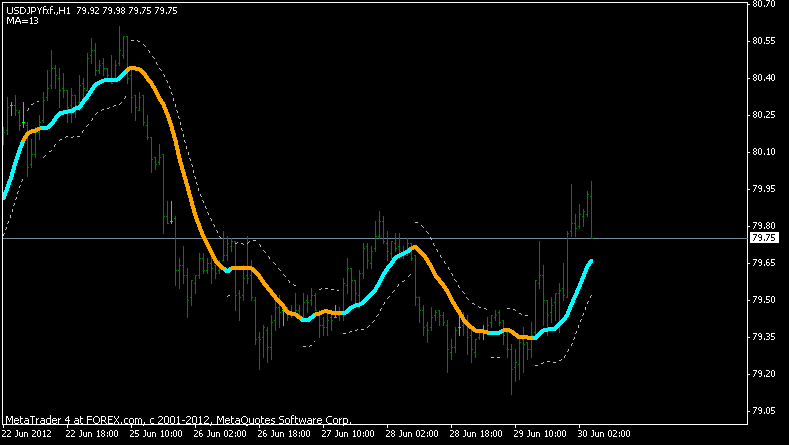Click the 80.10 price axis label
Viewport: 789px width, 445px height.
[x=764, y=152]
